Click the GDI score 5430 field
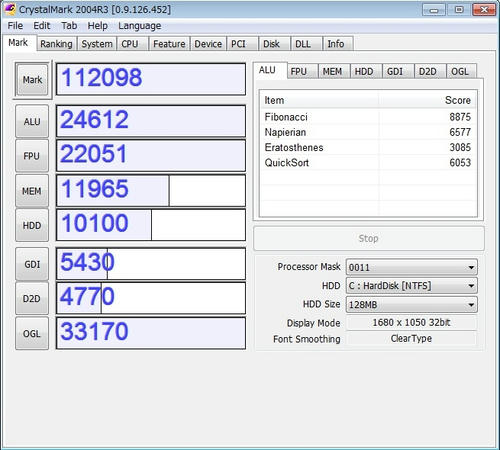The image size is (500, 450). point(151,264)
